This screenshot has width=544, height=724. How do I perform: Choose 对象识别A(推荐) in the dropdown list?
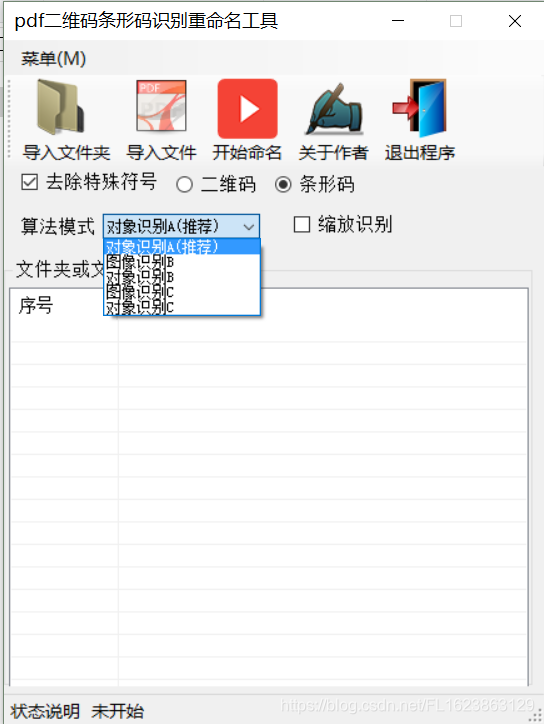click(x=182, y=247)
